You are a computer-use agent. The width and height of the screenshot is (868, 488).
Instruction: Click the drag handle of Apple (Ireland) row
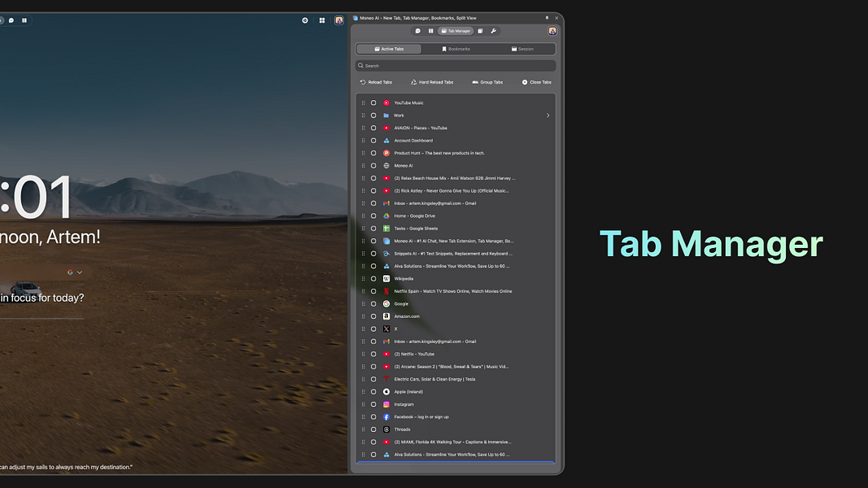pyautogui.click(x=363, y=392)
